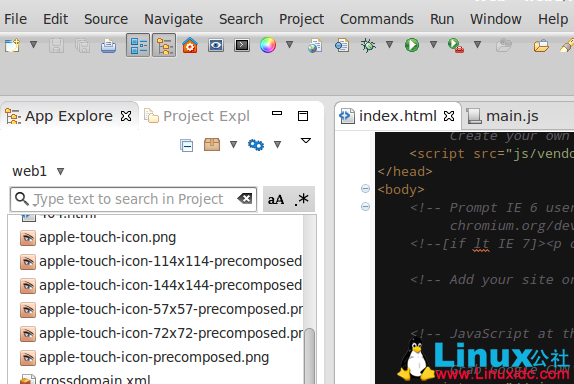Image resolution: width=574 pixels, height=384 pixels.
Task: Expand the color themes dropdown arrow
Action: coord(289,45)
